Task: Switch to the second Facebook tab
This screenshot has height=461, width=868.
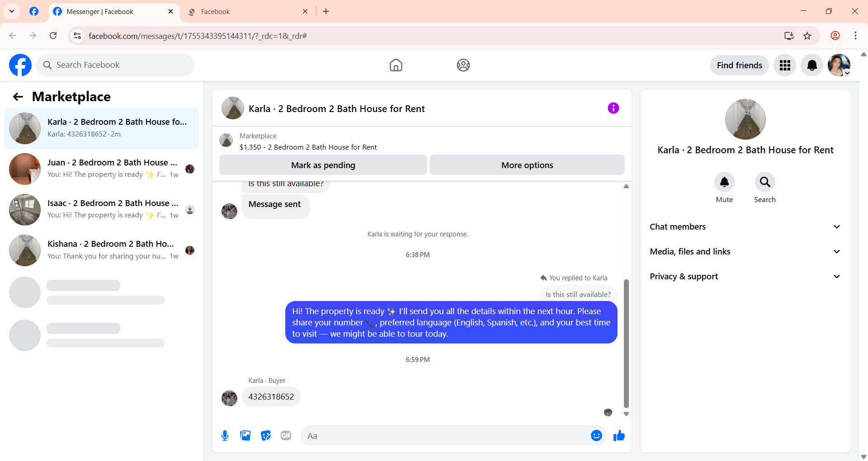Action: [249, 12]
